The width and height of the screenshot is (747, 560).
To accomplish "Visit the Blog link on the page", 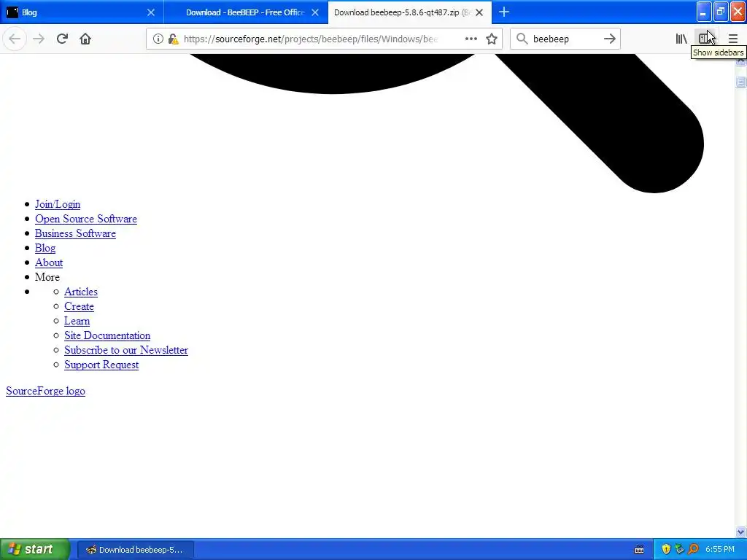I will pos(45,248).
